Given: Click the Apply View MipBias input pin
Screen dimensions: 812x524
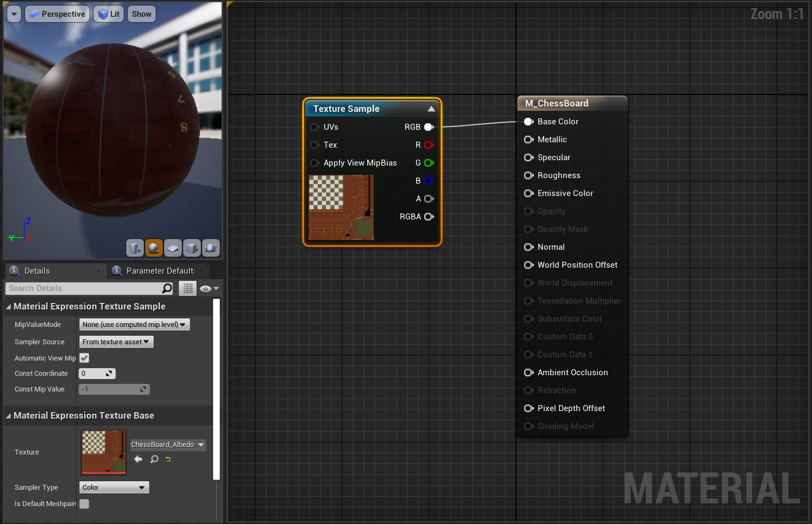Looking at the screenshot, I should pos(314,163).
